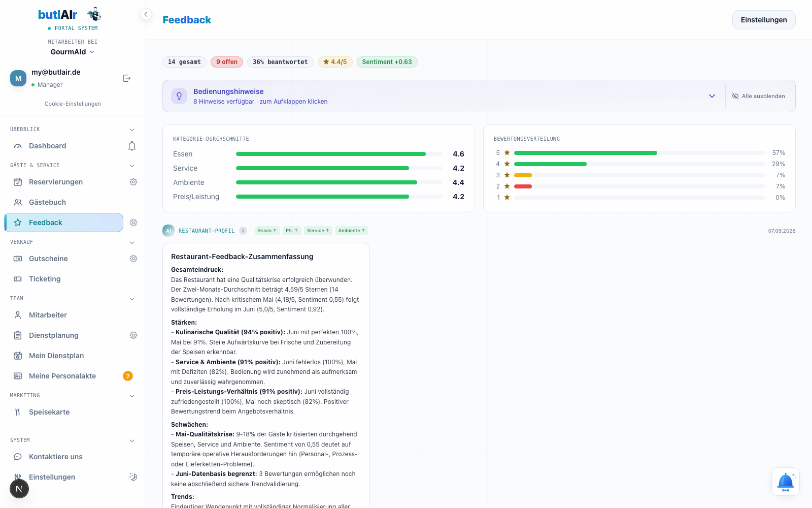The width and height of the screenshot is (812, 508).
Task: Click the 9 offen filter chip
Action: click(x=227, y=62)
